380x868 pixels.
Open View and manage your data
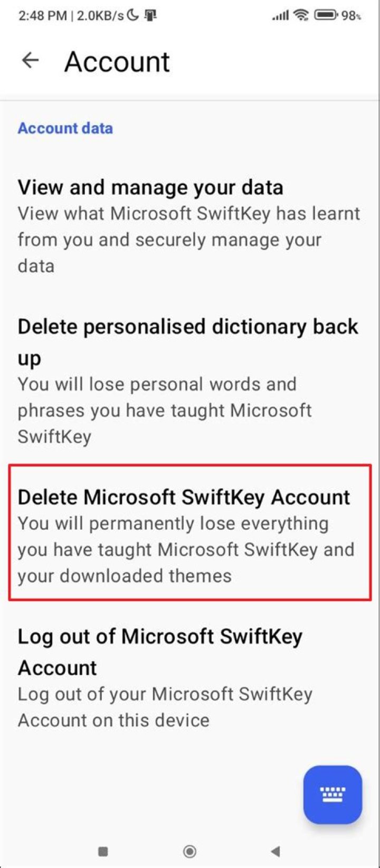click(150, 188)
